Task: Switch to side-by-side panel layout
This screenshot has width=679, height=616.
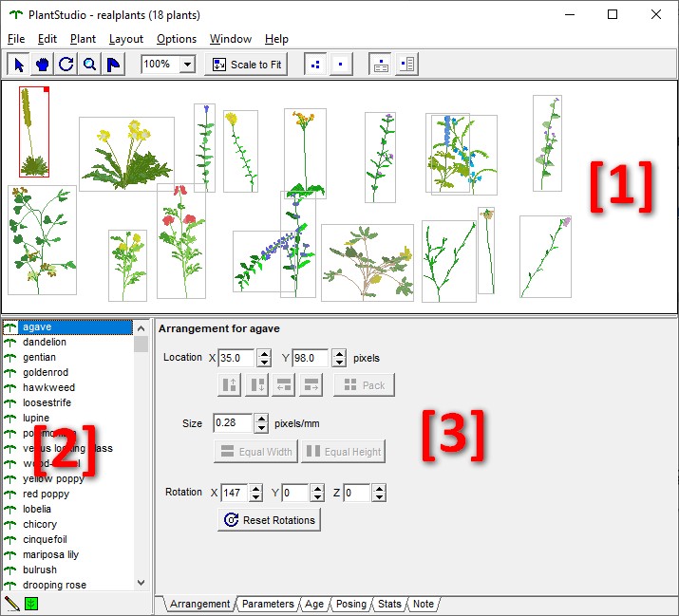Action: click(406, 65)
